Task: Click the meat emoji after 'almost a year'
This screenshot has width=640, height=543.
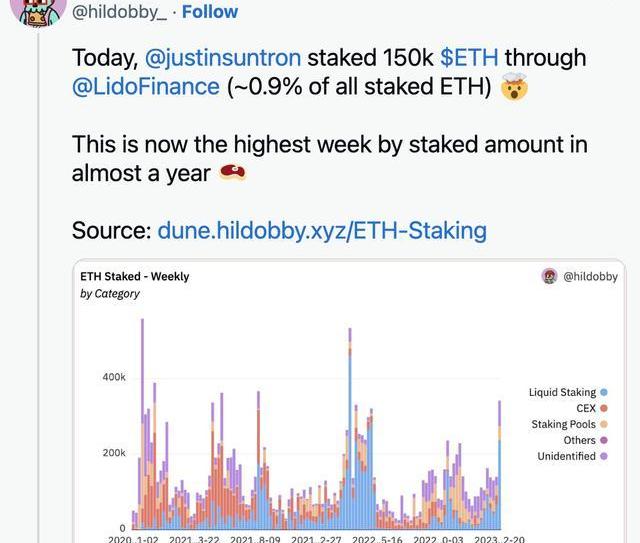Action: point(232,174)
